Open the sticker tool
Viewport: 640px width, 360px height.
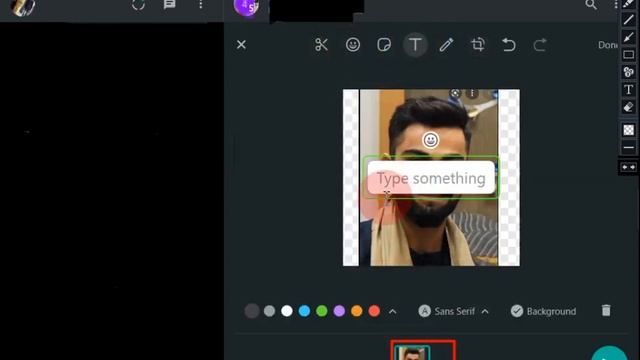[384, 44]
